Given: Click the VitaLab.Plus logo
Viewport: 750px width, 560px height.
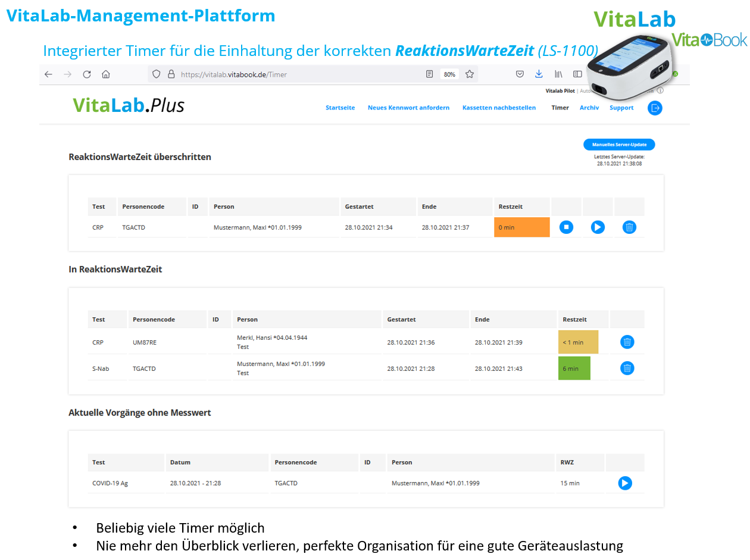Looking at the screenshot, I should [129, 105].
